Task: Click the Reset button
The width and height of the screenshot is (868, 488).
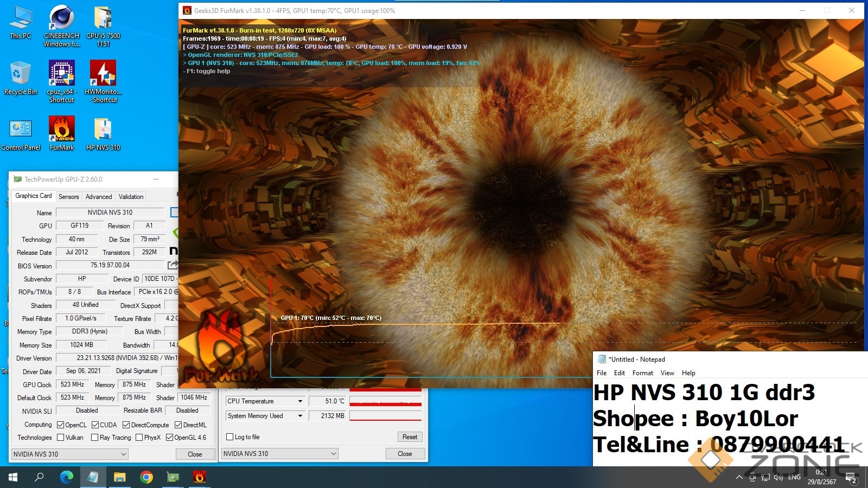Action: (410, 437)
